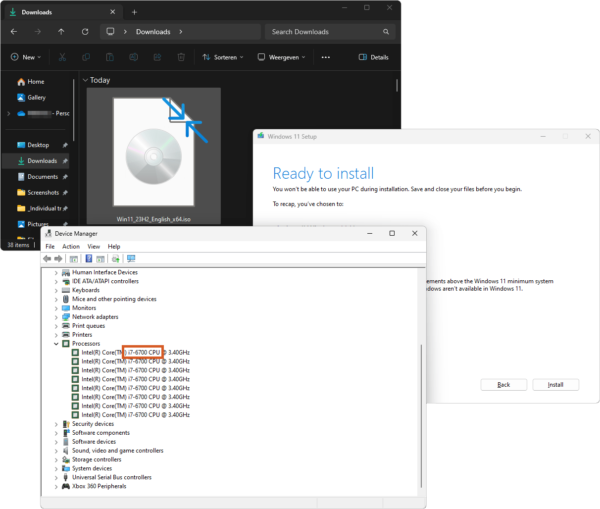Image resolution: width=600 pixels, height=509 pixels.
Task: Click Back arrow in Device Manager toolbar
Action: (x=47, y=259)
